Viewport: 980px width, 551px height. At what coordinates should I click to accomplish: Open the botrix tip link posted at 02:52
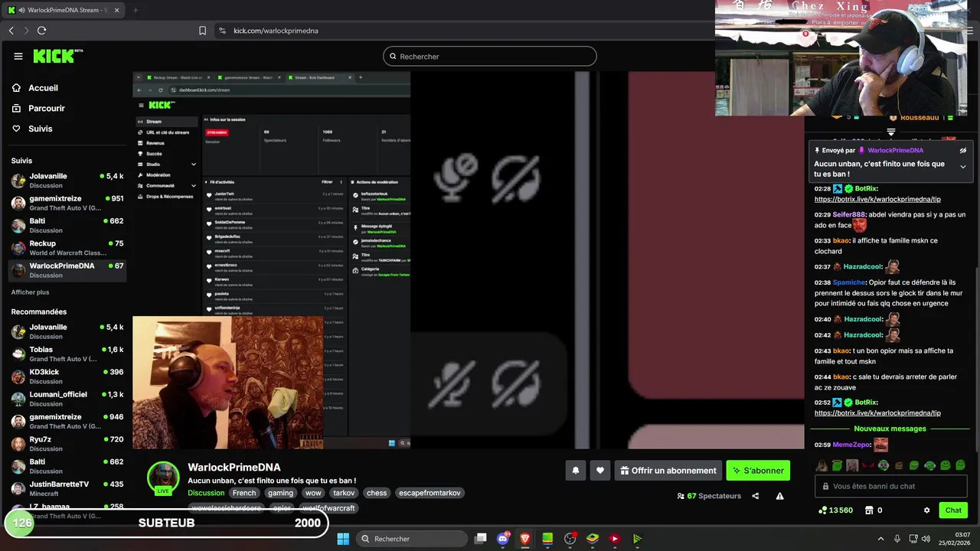877,413
